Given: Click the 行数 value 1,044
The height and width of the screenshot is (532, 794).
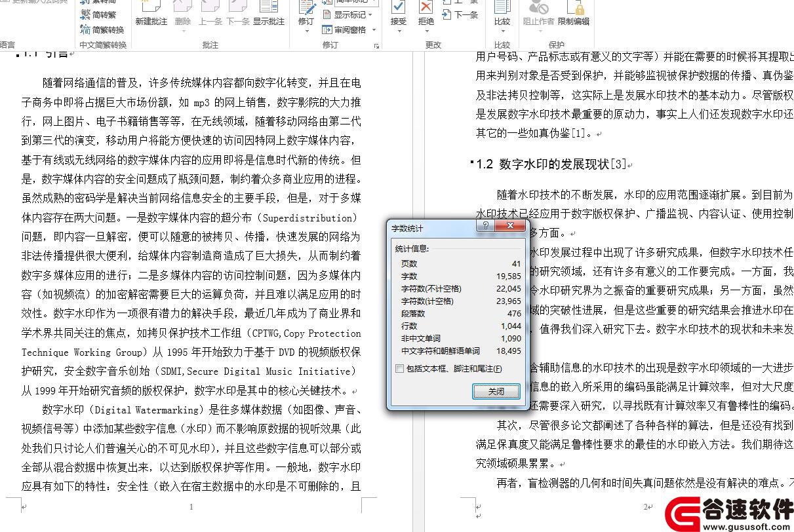Looking at the screenshot, I should (x=511, y=326).
